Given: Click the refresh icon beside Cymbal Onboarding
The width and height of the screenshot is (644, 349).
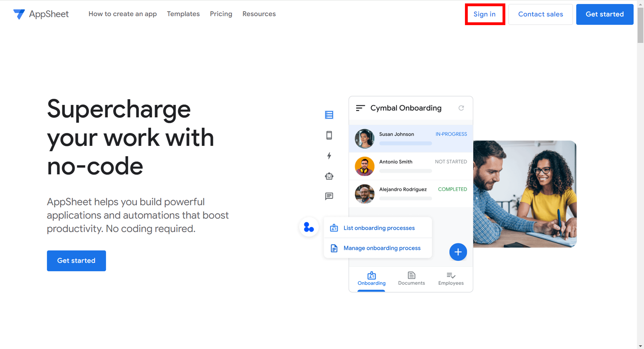Looking at the screenshot, I should pos(461,108).
